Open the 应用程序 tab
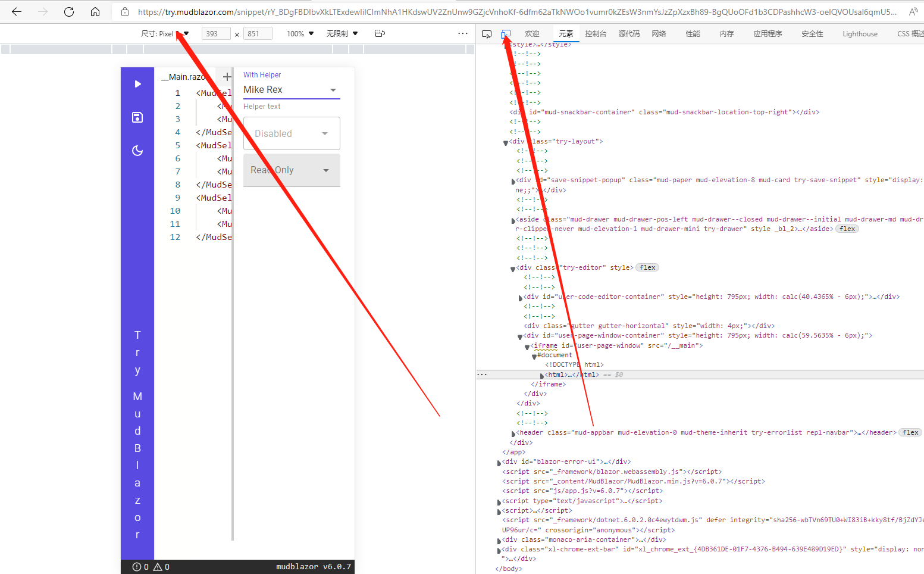The width and height of the screenshot is (924, 574). [768, 34]
